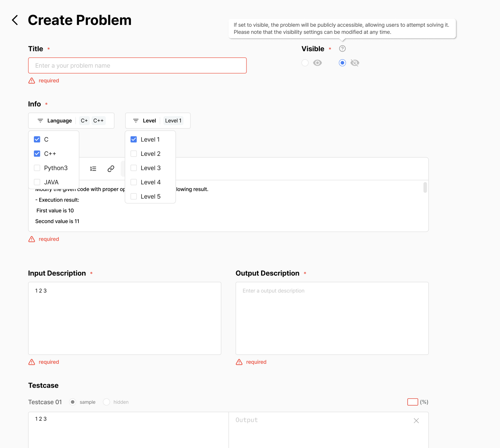Viewport: 500px width, 448px height.
Task: Uncheck the C++ language checkbox
Action: point(37,154)
